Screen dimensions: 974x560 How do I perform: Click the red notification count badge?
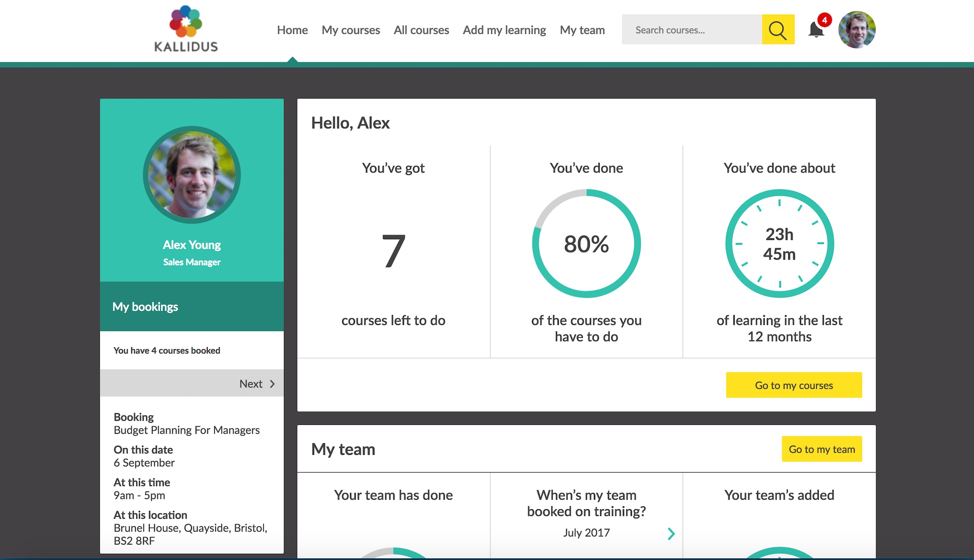[x=824, y=20]
